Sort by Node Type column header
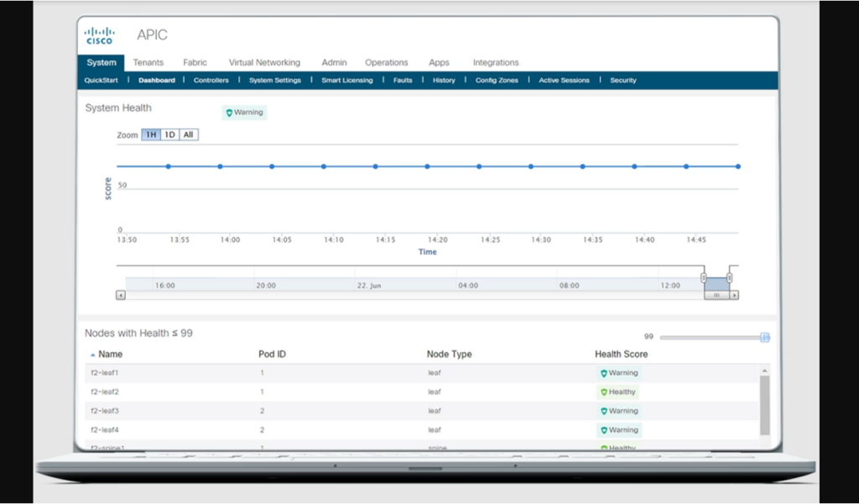This screenshot has height=504, width=859. pos(450,355)
